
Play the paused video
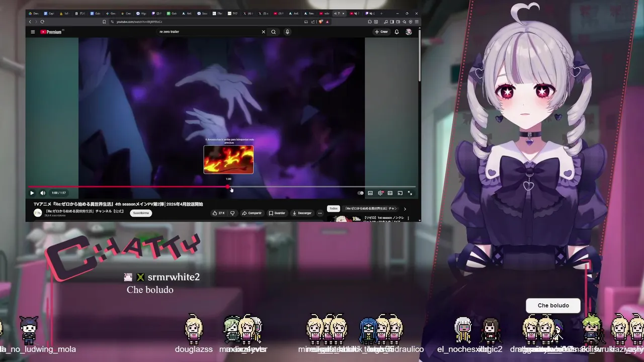click(x=32, y=193)
